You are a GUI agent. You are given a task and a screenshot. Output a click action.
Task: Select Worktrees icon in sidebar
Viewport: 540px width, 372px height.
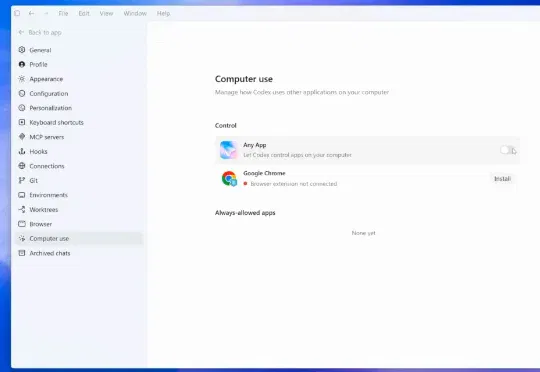(22, 209)
